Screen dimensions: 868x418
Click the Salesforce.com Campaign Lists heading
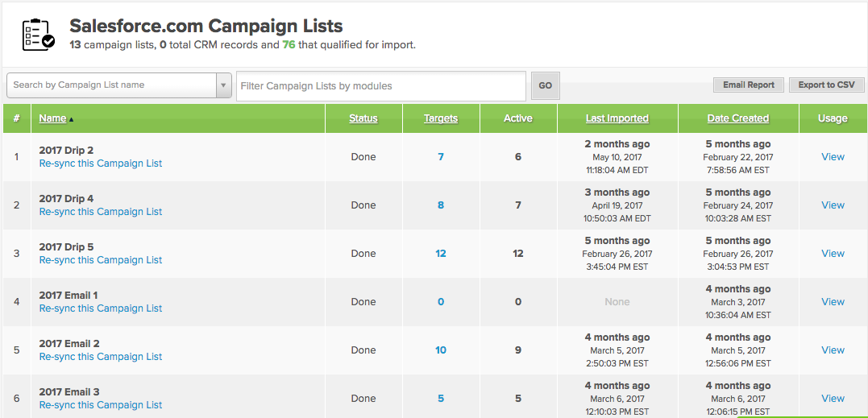206,26
